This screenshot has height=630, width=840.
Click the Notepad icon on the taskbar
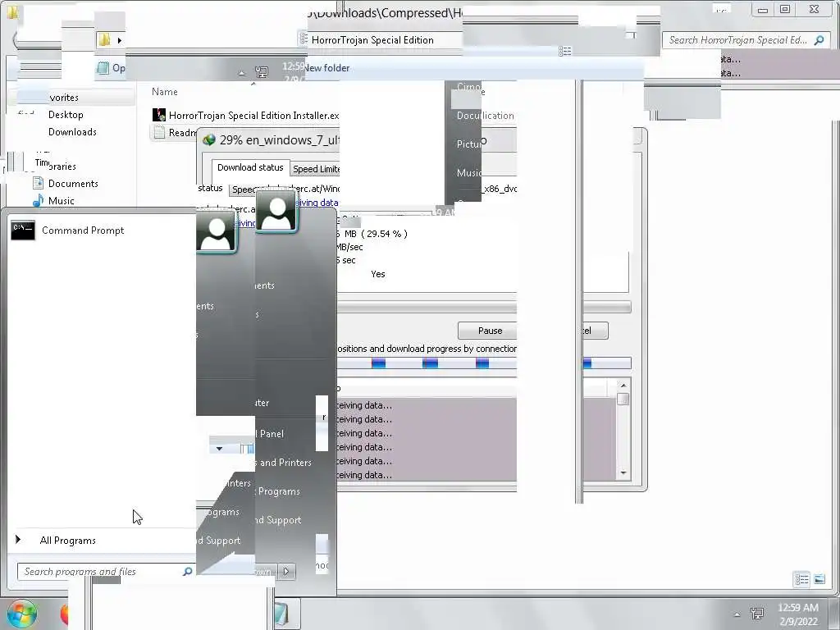click(282, 614)
